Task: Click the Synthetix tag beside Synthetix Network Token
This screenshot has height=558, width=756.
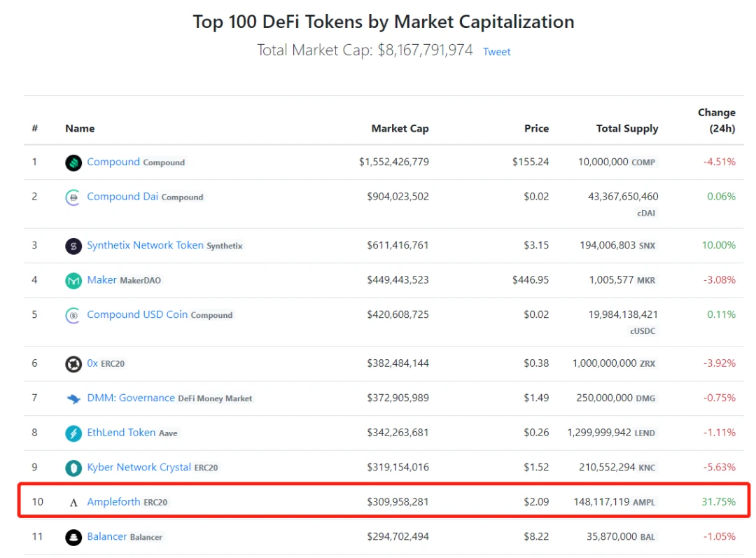Action: click(x=225, y=246)
